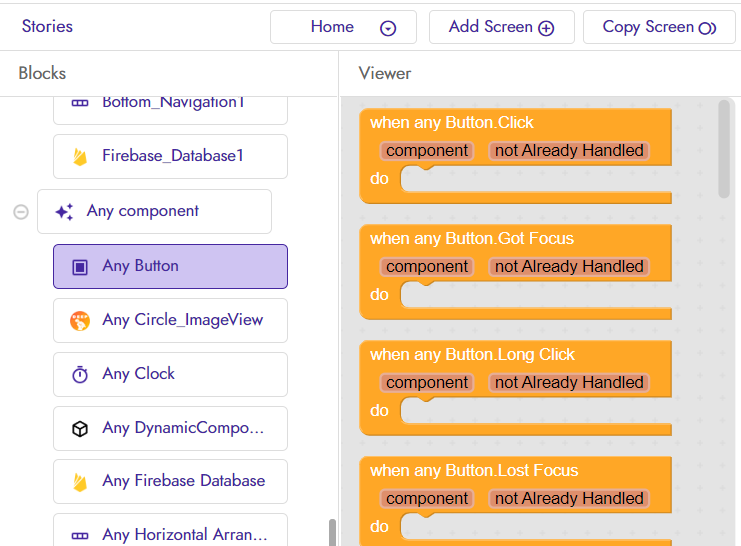Viewport: 741px width, 546px height.
Task: Click 'not Already Handled' in Lost Focus block
Action: point(569,498)
